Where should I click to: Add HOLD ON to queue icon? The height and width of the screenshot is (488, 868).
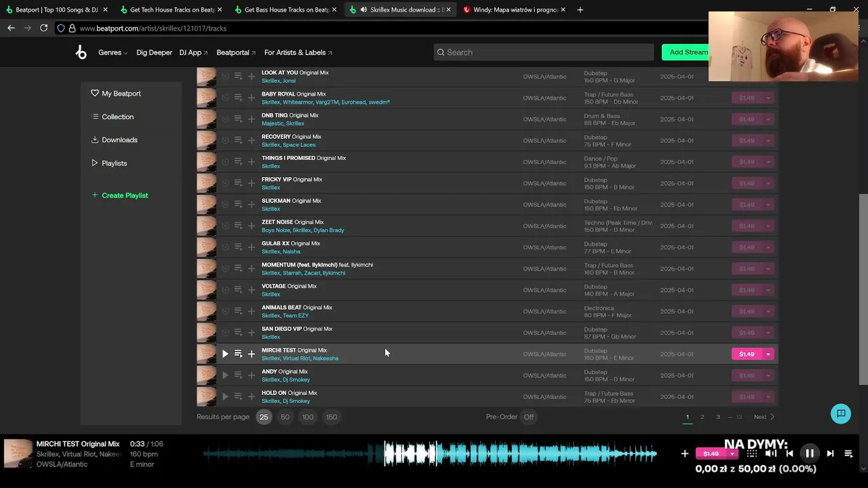pyautogui.click(x=238, y=396)
